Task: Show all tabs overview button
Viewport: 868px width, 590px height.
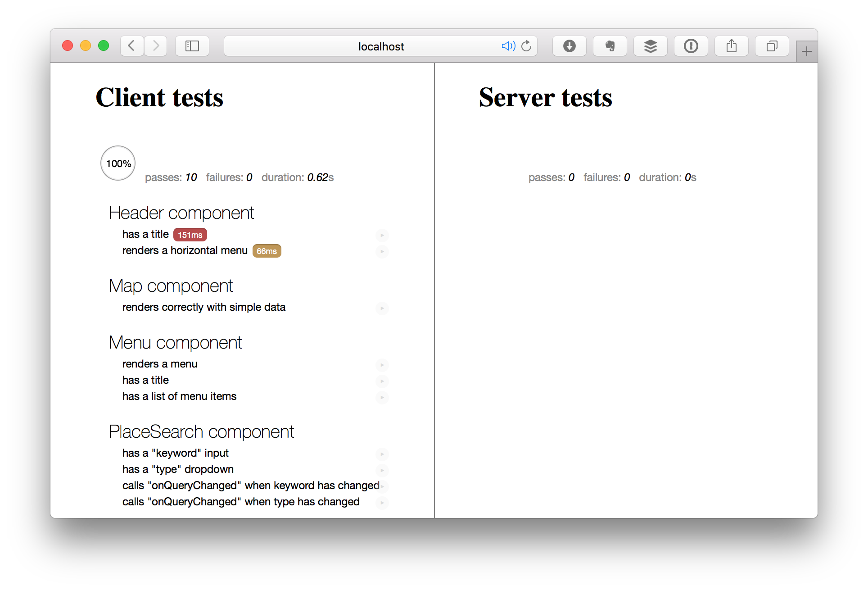Action: pyautogui.click(x=772, y=46)
